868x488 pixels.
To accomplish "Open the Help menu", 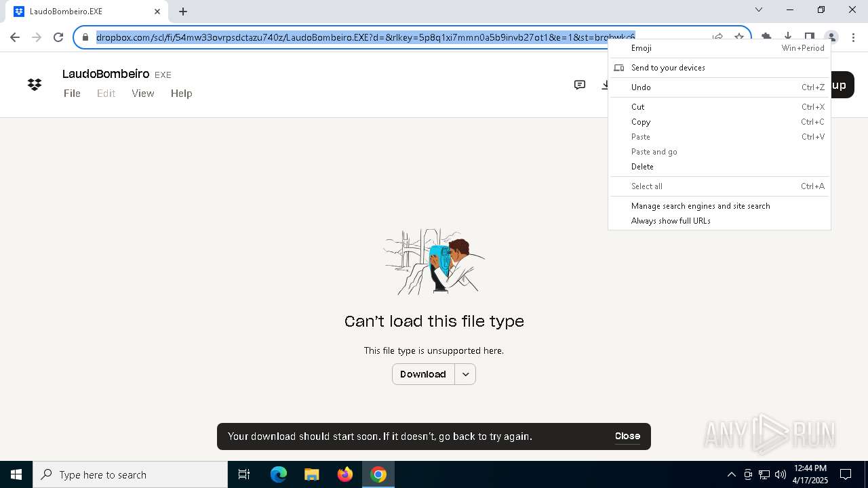I will click(181, 94).
